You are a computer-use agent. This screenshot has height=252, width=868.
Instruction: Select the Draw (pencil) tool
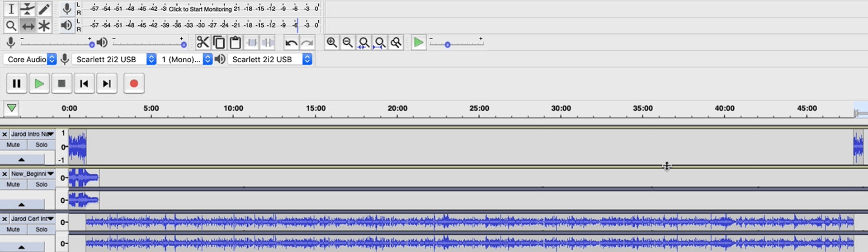(x=44, y=9)
